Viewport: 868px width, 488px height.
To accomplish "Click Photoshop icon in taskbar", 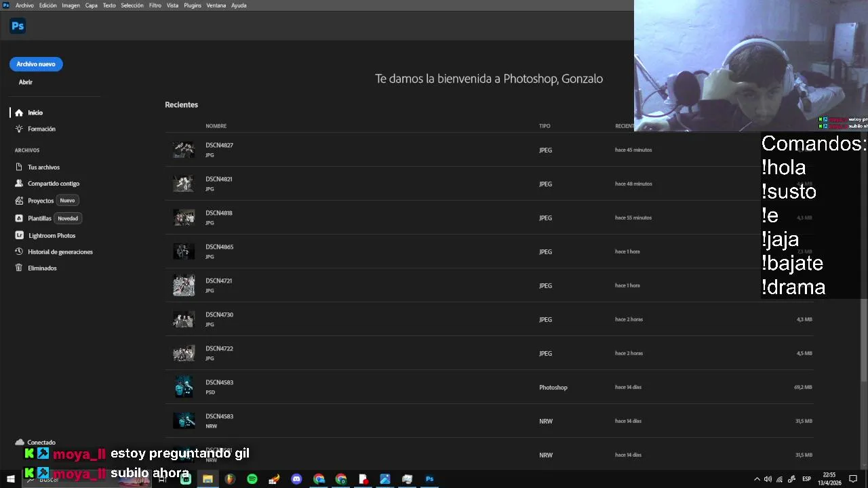I will click(x=429, y=479).
